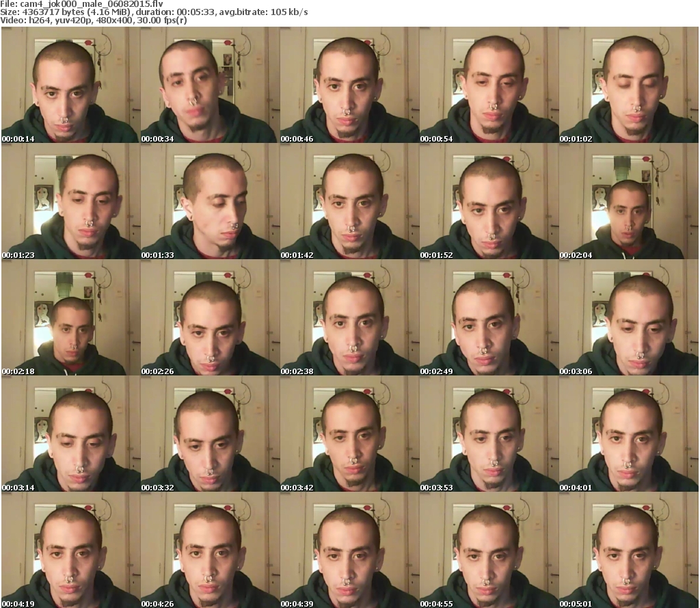This screenshot has height=608, width=700.
Task: Select the frame at 00:02:04
Action: [x=629, y=201]
